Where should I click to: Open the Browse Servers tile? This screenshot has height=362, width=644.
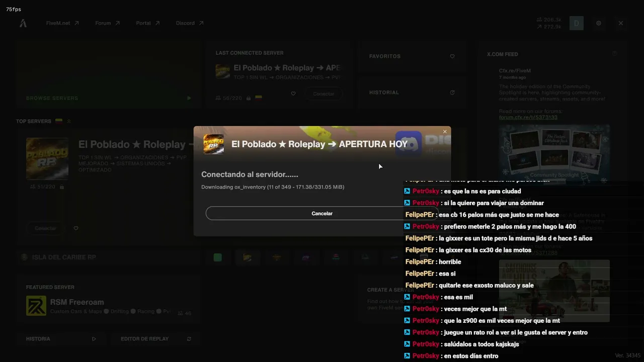(109, 74)
